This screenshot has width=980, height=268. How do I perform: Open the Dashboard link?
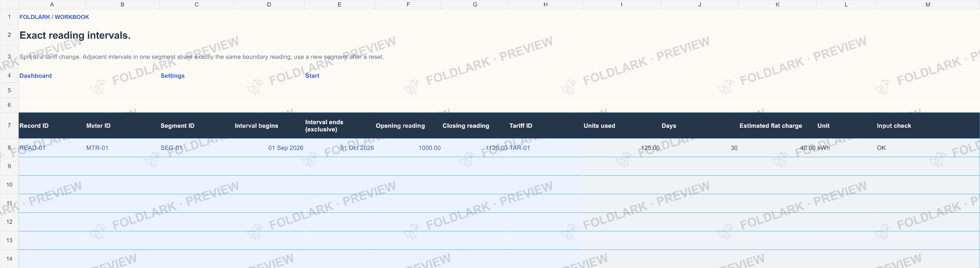tap(36, 76)
